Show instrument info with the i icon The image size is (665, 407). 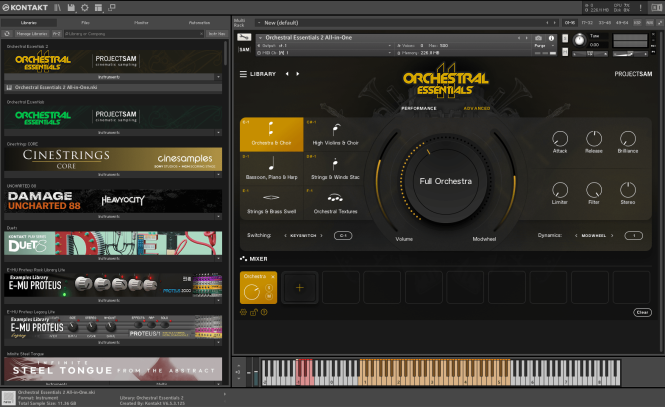(551, 38)
